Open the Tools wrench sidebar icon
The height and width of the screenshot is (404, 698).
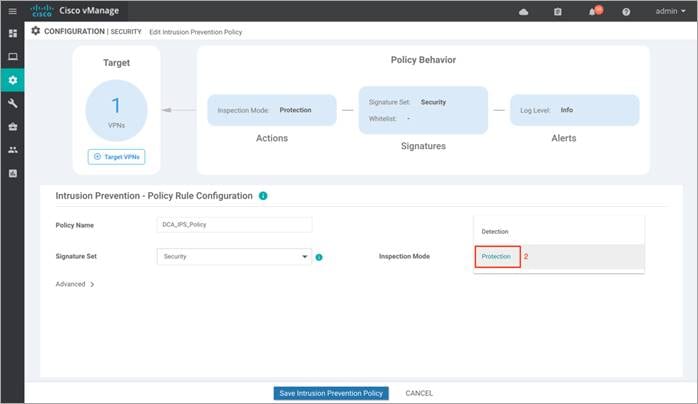point(13,103)
